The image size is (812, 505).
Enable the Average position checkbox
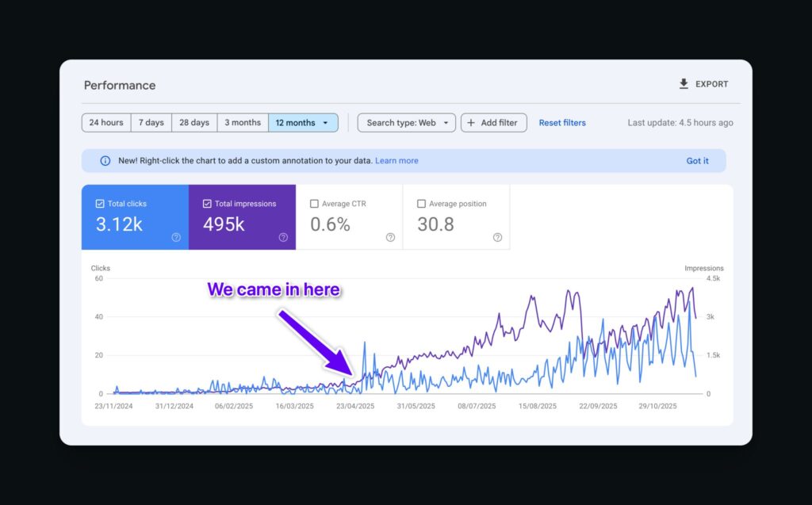coord(421,204)
